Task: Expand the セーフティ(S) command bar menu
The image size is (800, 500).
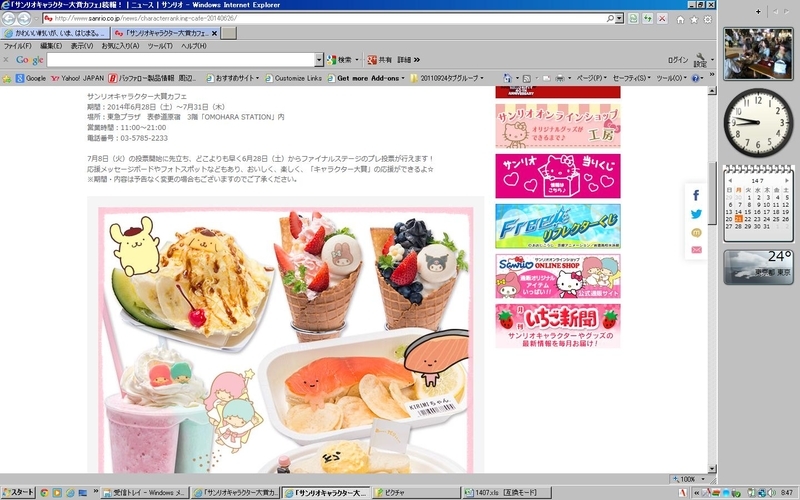Action: pos(632,79)
